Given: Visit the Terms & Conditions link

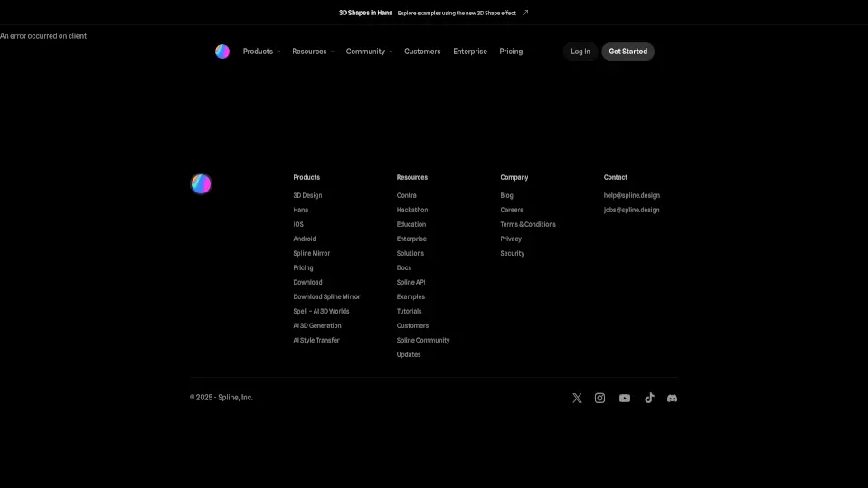Looking at the screenshot, I should click(528, 224).
